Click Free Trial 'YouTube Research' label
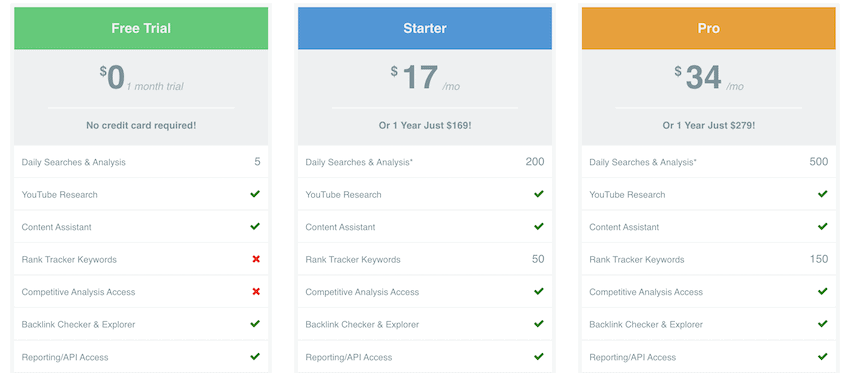 pyautogui.click(x=60, y=195)
